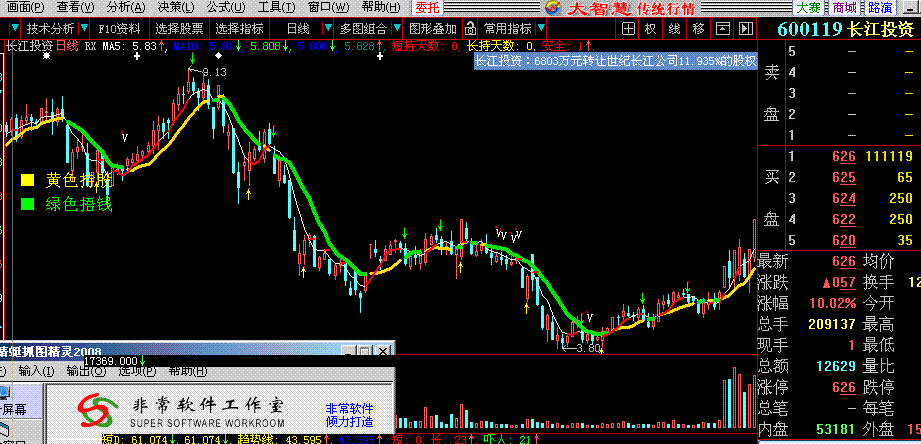Click the 大智慧 logo icon
921x444 pixels.
(x=552, y=8)
